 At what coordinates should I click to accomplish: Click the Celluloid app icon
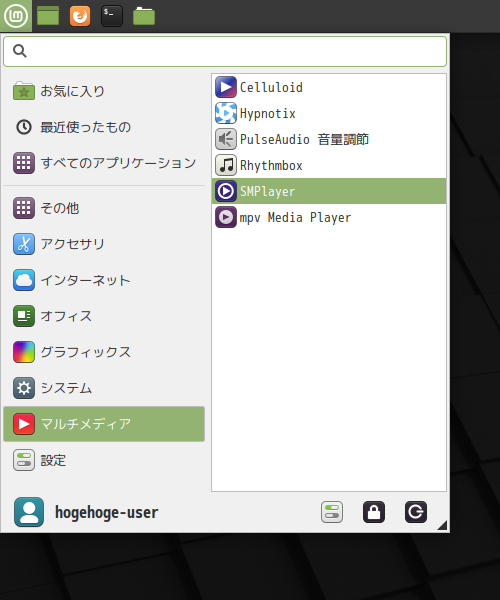click(226, 87)
